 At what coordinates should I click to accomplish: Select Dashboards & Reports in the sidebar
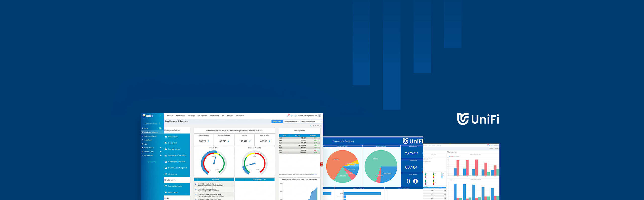pos(152,132)
